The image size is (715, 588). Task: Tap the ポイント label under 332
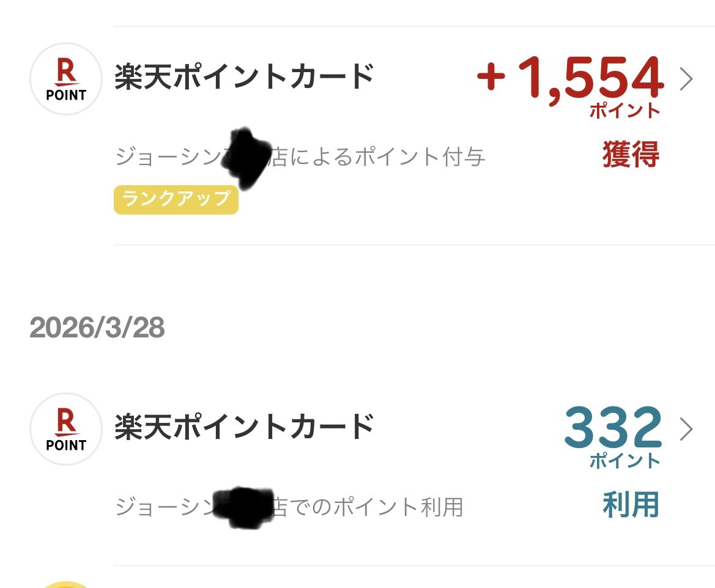coord(624,463)
